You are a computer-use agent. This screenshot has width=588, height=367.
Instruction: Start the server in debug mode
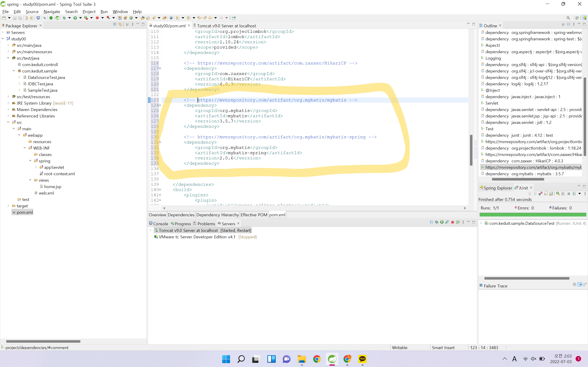click(437, 222)
